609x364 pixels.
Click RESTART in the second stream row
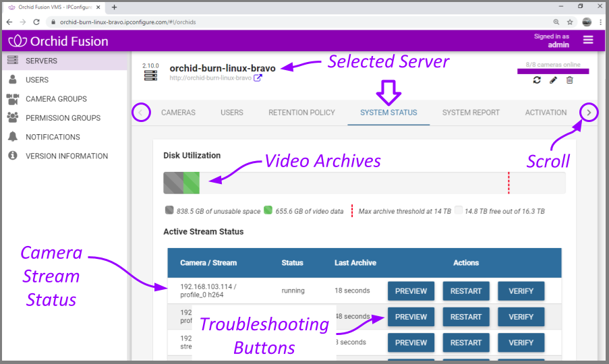click(465, 317)
